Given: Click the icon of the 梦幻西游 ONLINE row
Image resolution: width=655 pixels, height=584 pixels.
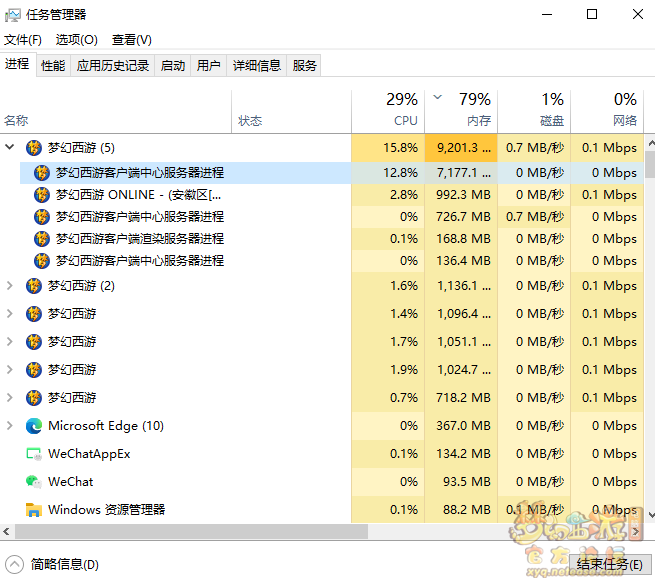Looking at the screenshot, I should (x=42, y=195).
